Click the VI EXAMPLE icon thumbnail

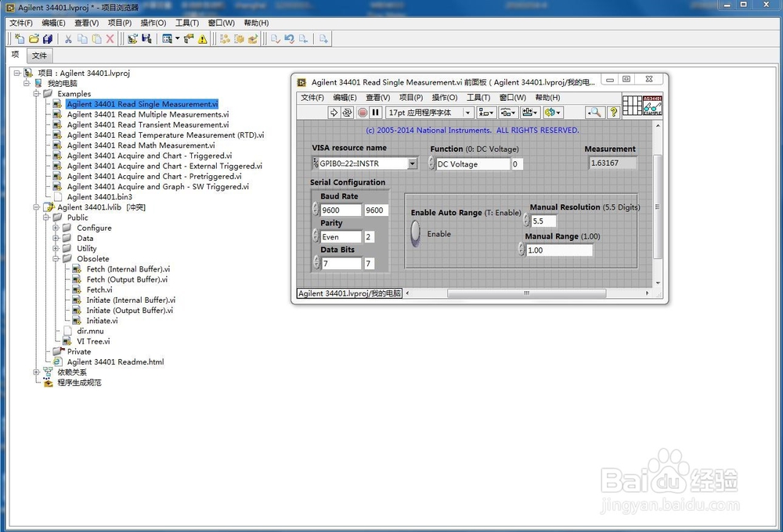[x=652, y=105]
